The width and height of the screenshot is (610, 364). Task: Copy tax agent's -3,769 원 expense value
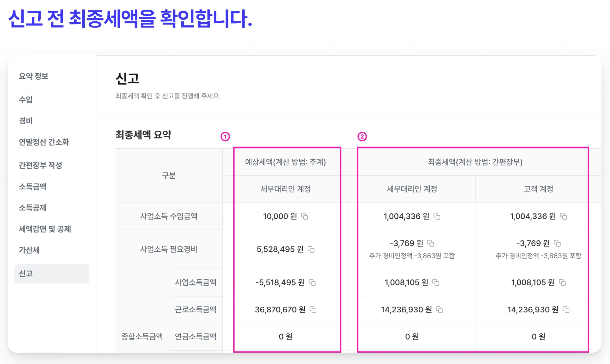click(x=431, y=243)
